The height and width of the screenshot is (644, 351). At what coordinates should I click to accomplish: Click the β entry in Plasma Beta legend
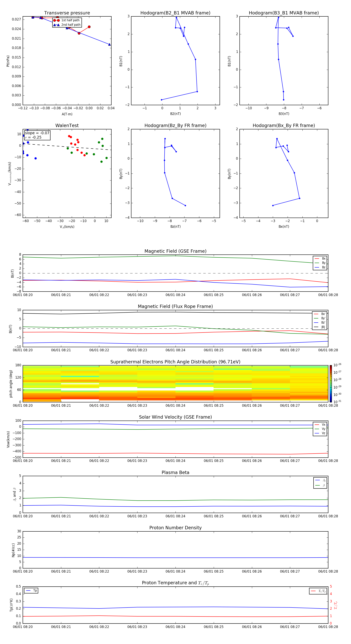tap(320, 485)
